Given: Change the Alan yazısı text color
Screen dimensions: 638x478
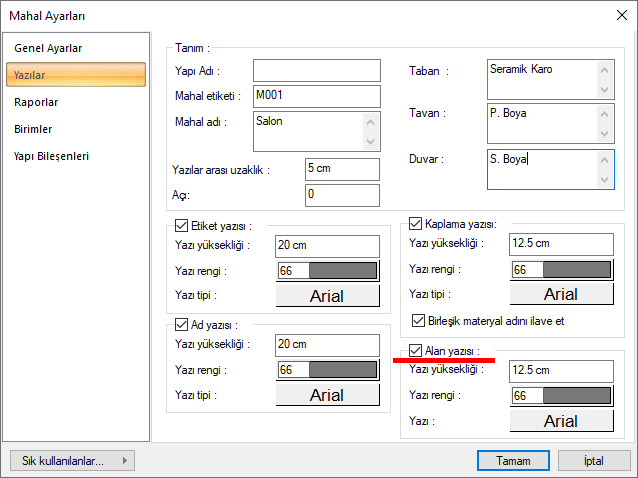Looking at the screenshot, I should coord(561,396).
